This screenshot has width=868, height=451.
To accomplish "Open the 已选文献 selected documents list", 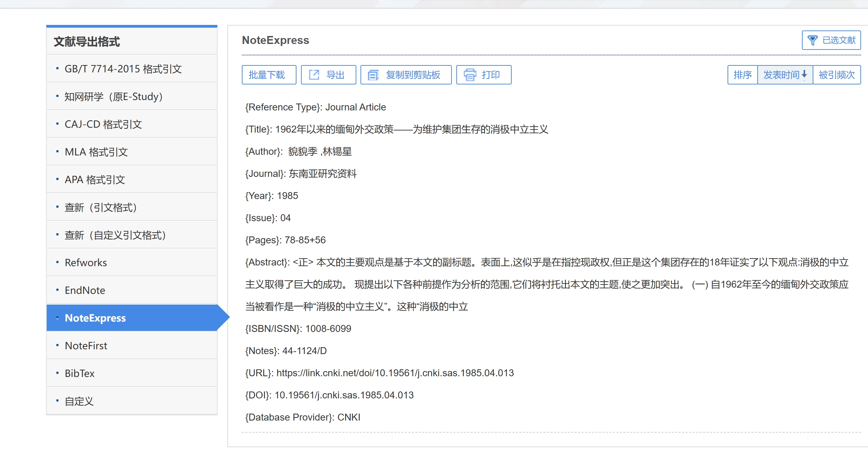I will [x=831, y=40].
